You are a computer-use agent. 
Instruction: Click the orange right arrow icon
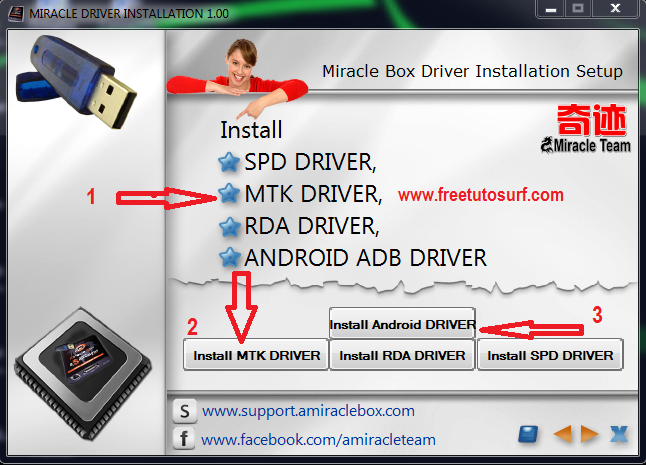point(589,434)
